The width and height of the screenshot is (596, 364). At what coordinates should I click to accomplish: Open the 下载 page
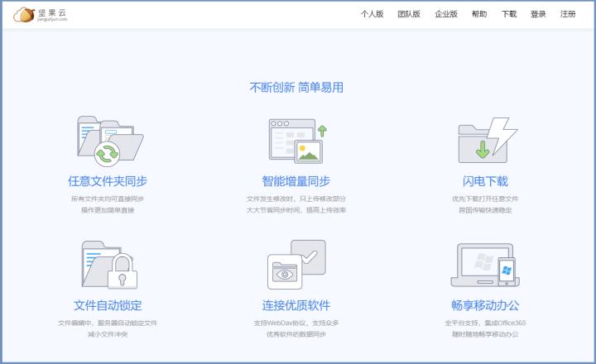(509, 14)
